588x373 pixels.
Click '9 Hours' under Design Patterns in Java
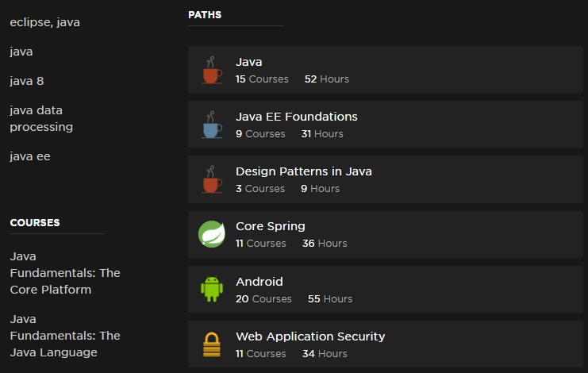click(320, 189)
